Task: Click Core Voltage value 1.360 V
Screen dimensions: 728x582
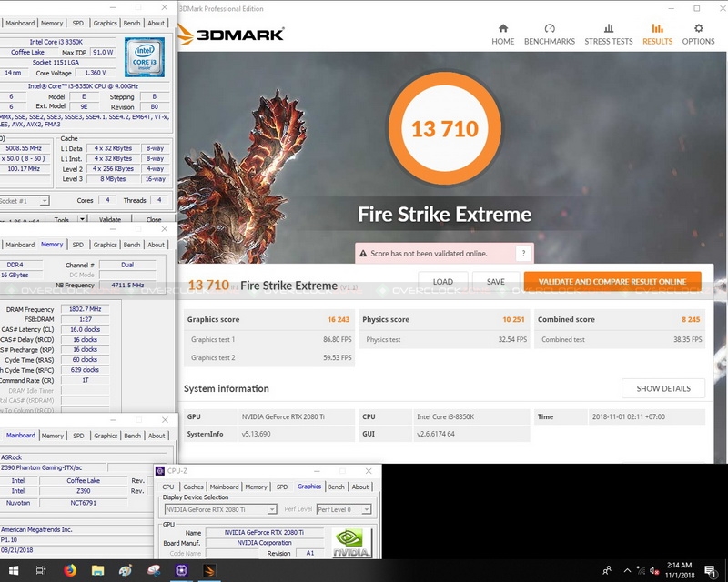Action: tap(96, 73)
